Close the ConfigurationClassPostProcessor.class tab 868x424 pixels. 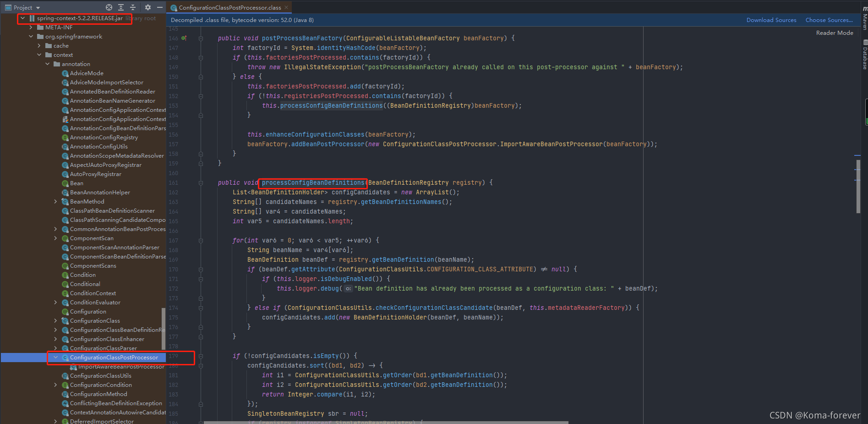pyautogui.click(x=286, y=7)
